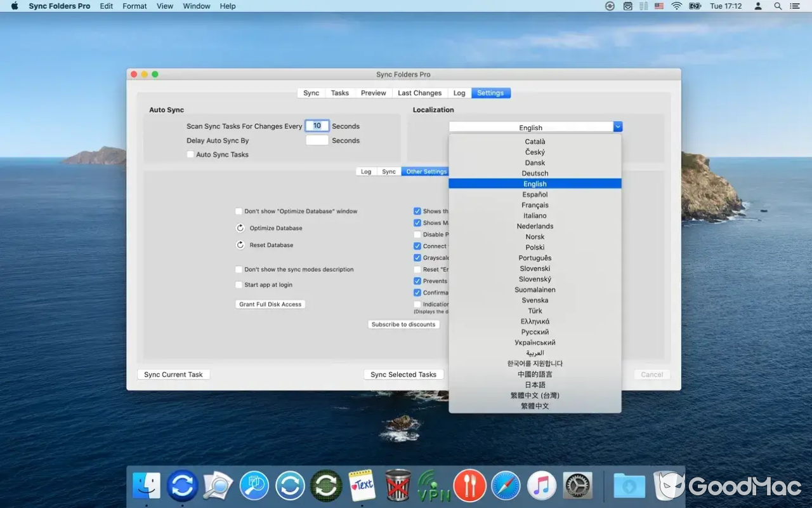Click the seconds input for Scan Sync Tasks
812x508 pixels.
(317, 126)
